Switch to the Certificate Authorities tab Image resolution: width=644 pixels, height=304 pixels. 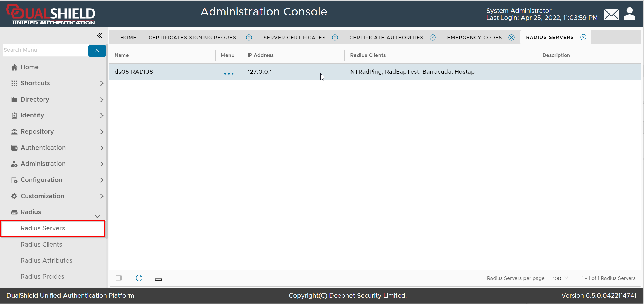(386, 38)
